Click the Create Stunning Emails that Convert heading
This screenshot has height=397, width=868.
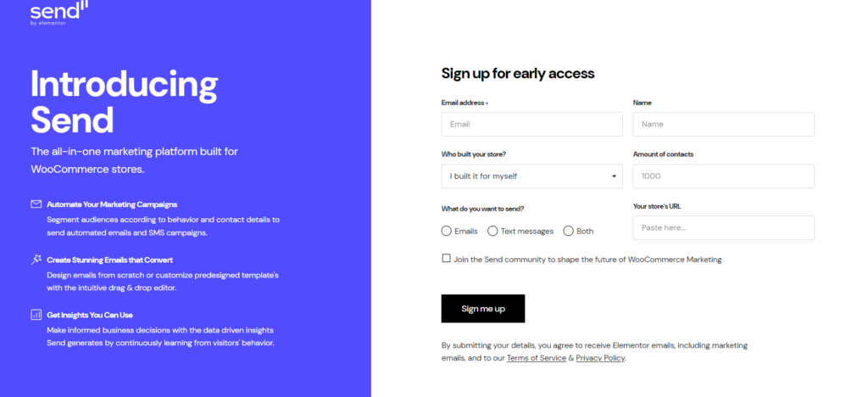point(109,260)
